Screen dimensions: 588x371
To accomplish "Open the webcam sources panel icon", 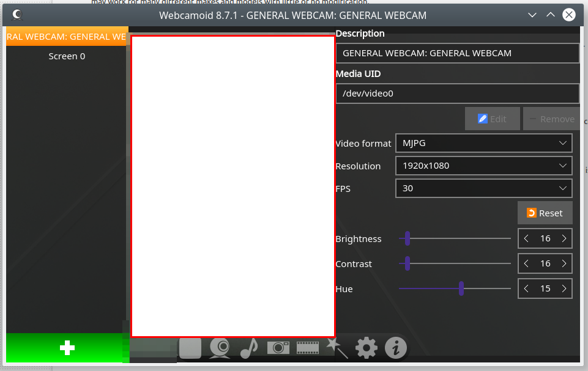I will click(x=220, y=347).
